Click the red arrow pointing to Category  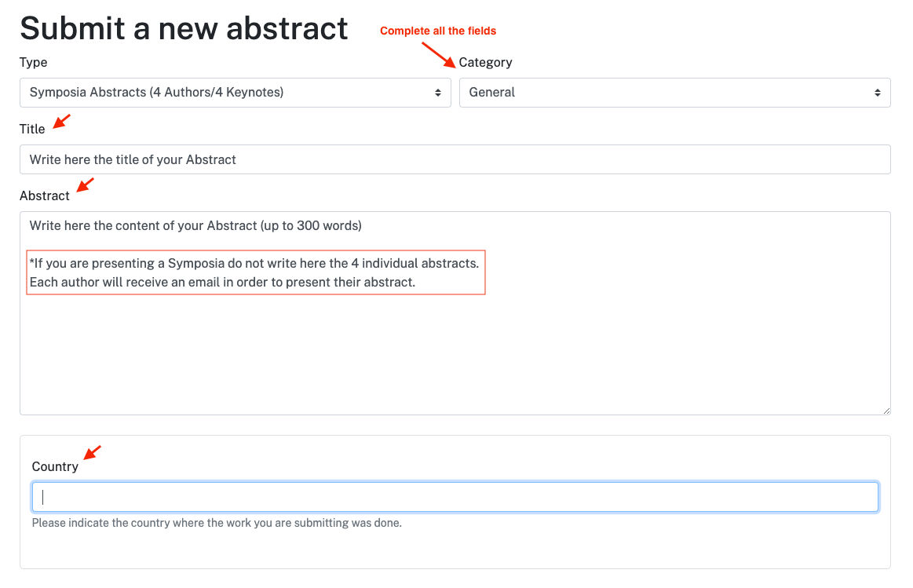439,55
